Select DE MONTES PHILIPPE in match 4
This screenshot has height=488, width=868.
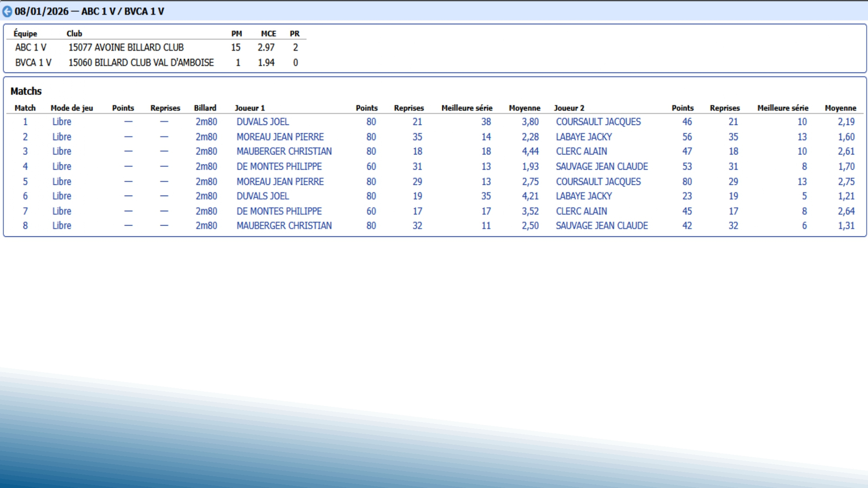pos(279,166)
